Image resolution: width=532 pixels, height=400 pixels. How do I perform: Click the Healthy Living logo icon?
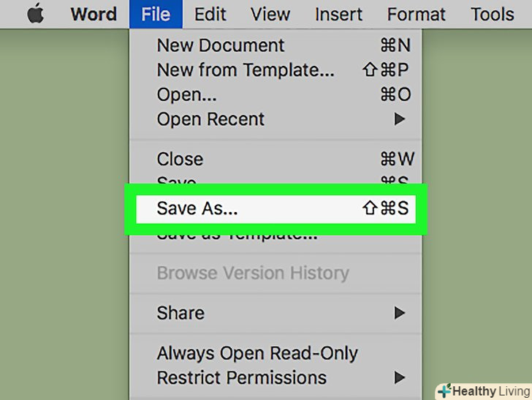[444, 391]
